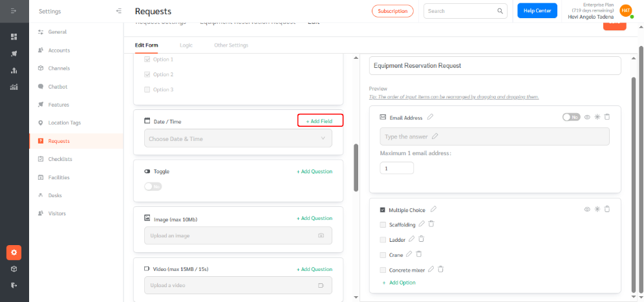The height and width of the screenshot is (302, 644).
Task: Open the announcements icon in dark sidebar
Action: [14, 54]
